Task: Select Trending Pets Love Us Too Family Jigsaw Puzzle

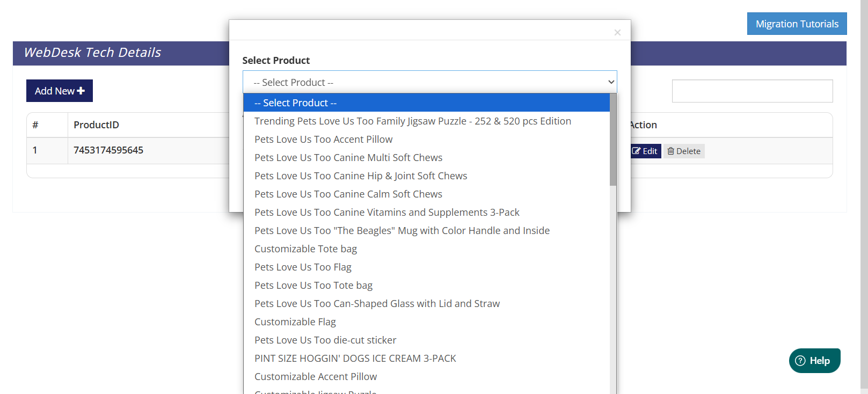Action: [426, 121]
